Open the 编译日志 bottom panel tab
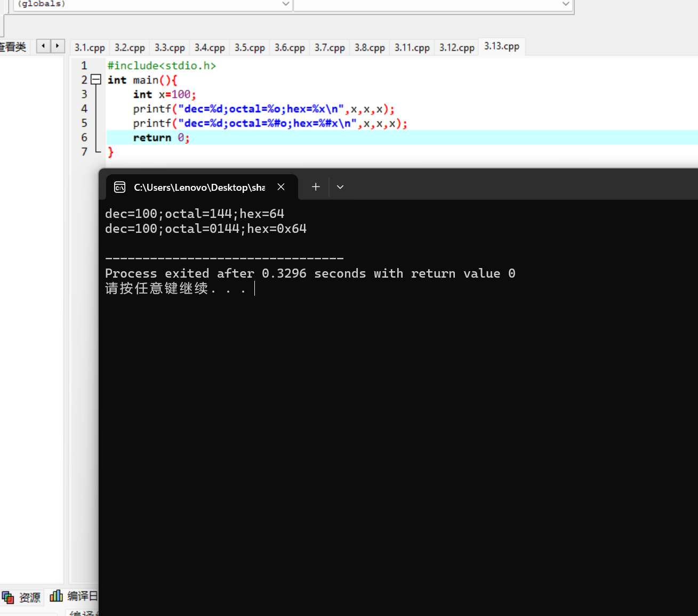The height and width of the screenshot is (616, 698). pos(74,596)
